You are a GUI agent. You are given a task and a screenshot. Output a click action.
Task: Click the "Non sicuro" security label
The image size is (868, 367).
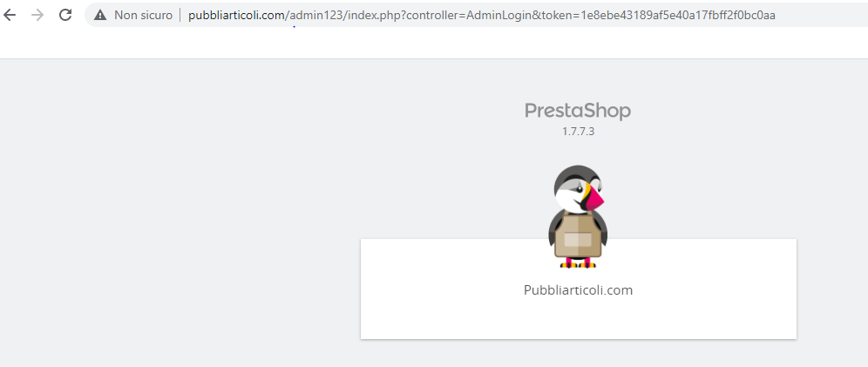(144, 16)
